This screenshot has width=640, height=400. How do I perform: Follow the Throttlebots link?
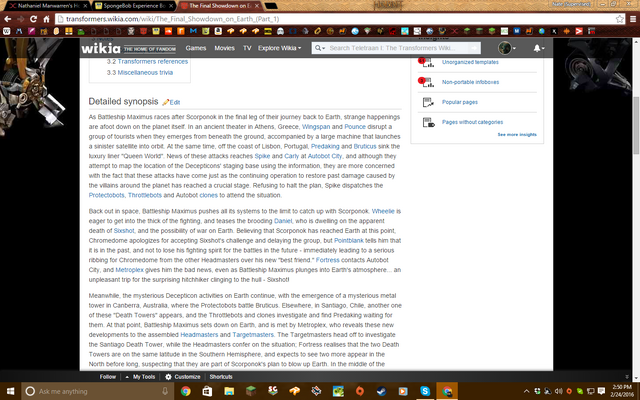click(x=145, y=196)
